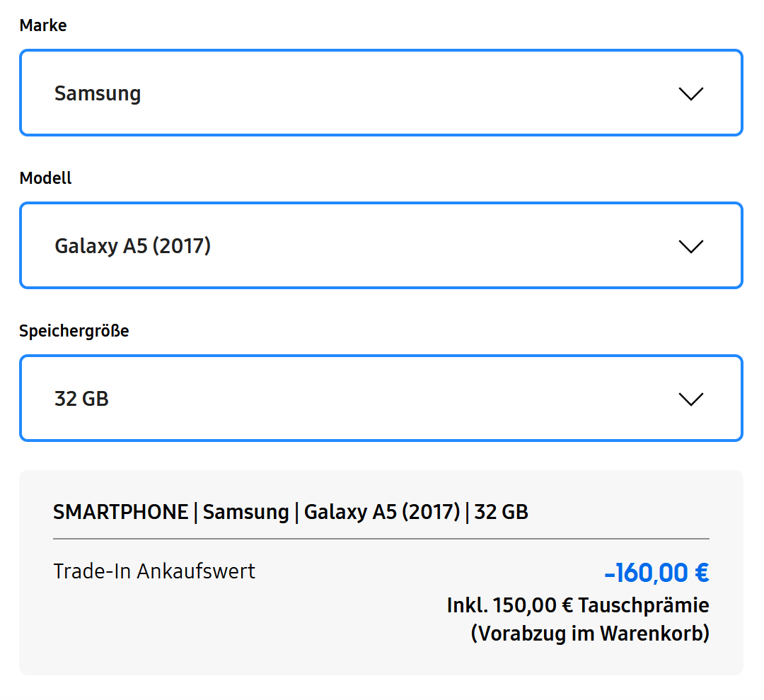The width and height of the screenshot is (764, 700).
Task: Select the 'Samsung' text in brand field
Action: pyautogui.click(x=98, y=93)
